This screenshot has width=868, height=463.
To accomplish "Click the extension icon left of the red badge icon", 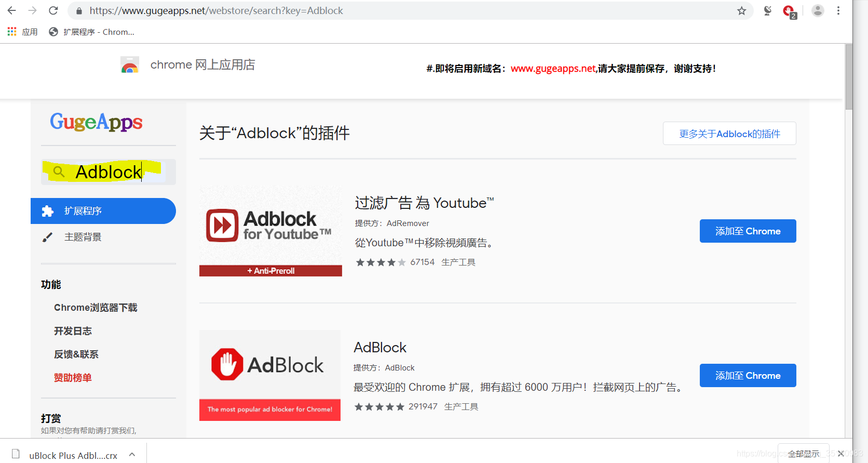I will [767, 11].
